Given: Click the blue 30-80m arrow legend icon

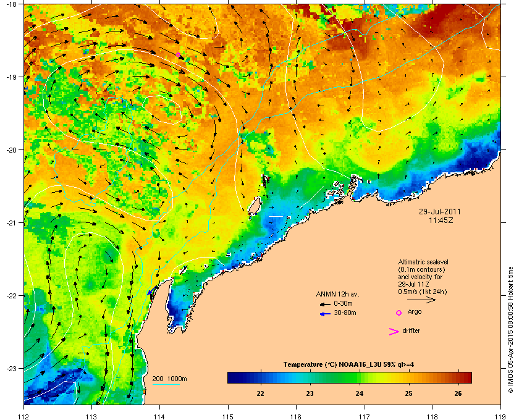Looking at the screenshot, I should [325, 314].
